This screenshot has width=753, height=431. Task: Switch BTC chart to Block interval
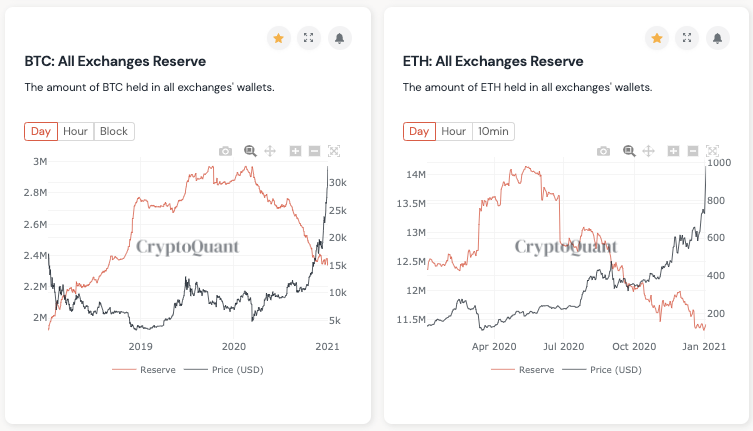click(114, 131)
